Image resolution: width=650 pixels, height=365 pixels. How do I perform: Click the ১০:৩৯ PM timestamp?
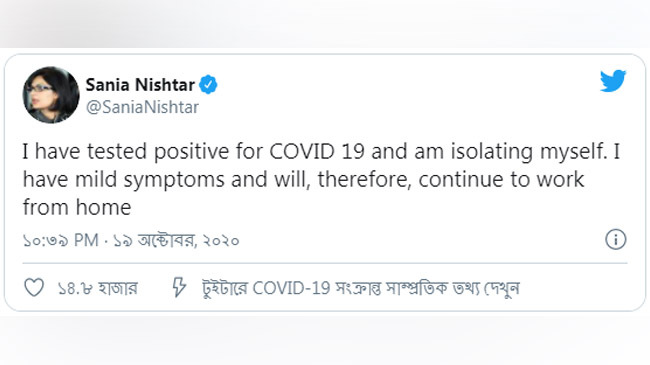(61, 240)
